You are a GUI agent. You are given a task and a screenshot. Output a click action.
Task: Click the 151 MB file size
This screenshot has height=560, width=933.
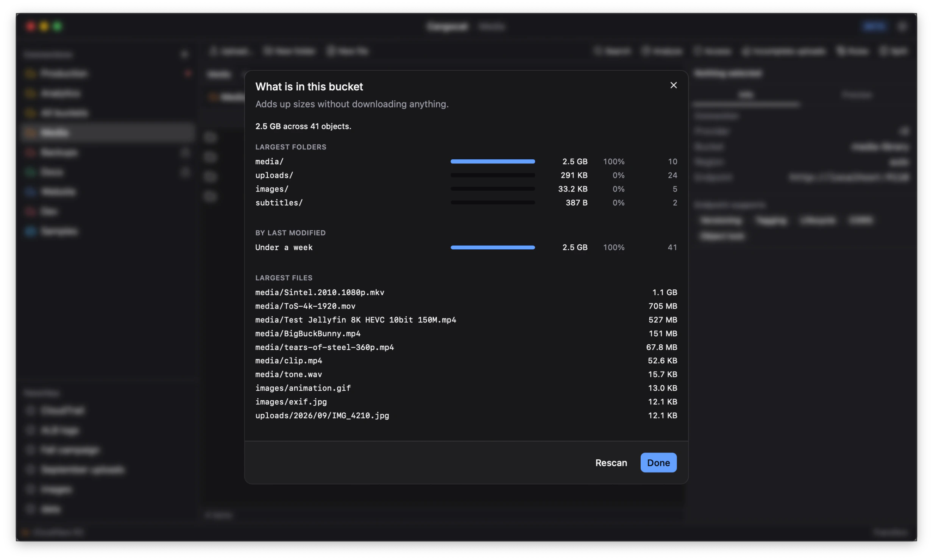click(663, 333)
